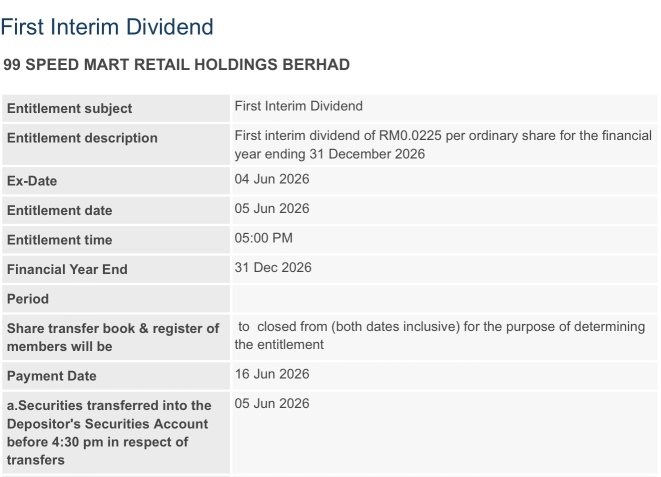Select the 99 Speed Mart Retail Holdings company name

pos(177,64)
